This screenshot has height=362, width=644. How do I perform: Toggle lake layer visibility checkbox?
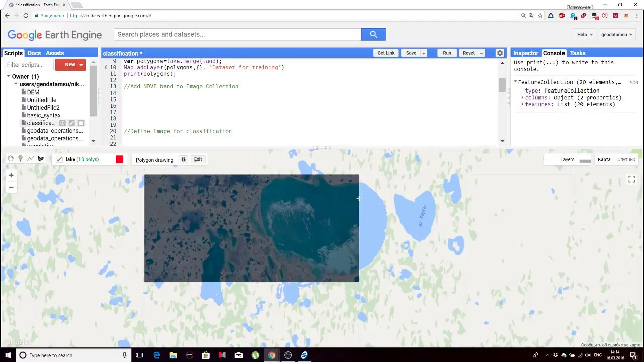(x=59, y=159)
